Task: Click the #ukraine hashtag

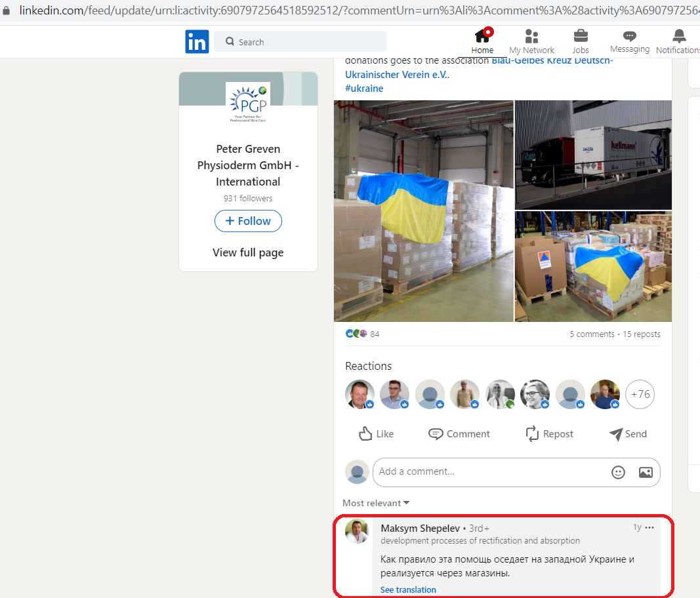Action: tap(364, 89)
